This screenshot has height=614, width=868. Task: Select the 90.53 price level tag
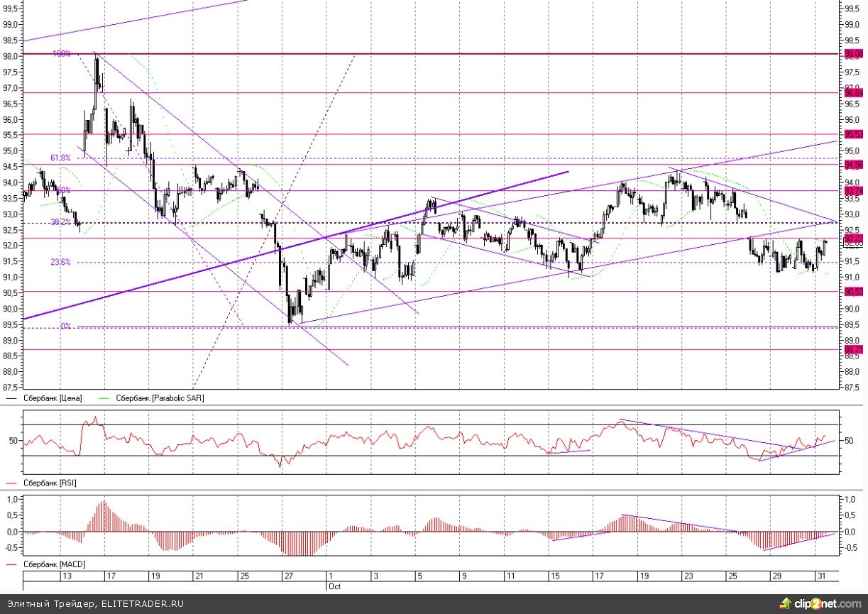852,292
